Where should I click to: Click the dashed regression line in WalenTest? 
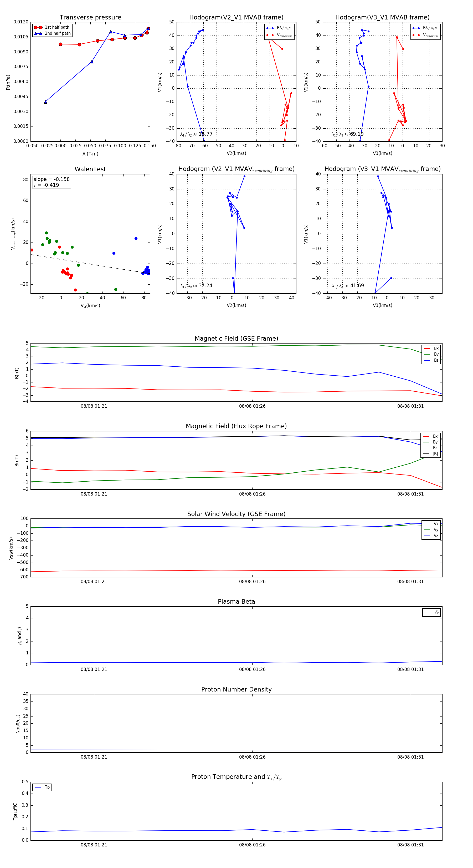[90, 264]
